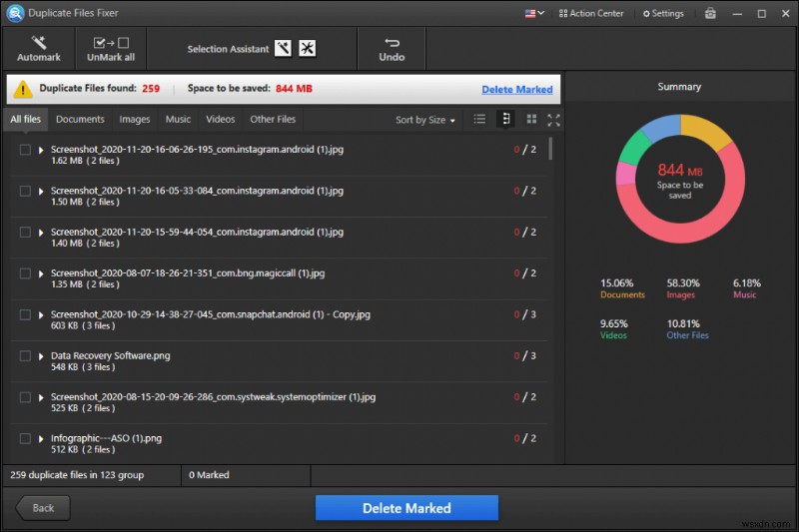
Task: Switch to grid thumbnail view icon
Action: coord(531,119)
